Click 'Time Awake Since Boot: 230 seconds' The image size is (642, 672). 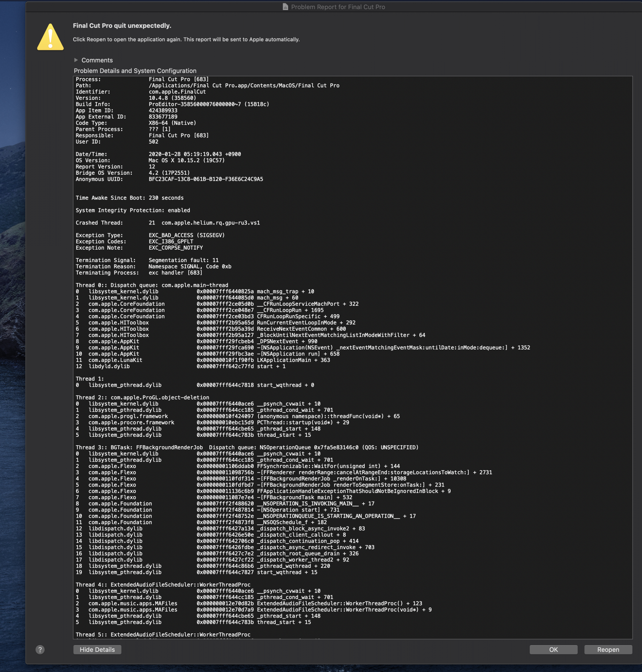(130, 198)
